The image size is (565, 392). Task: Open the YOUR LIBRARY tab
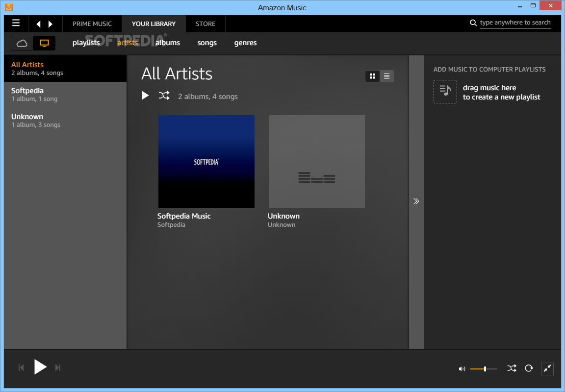click(x=154, y=24)
